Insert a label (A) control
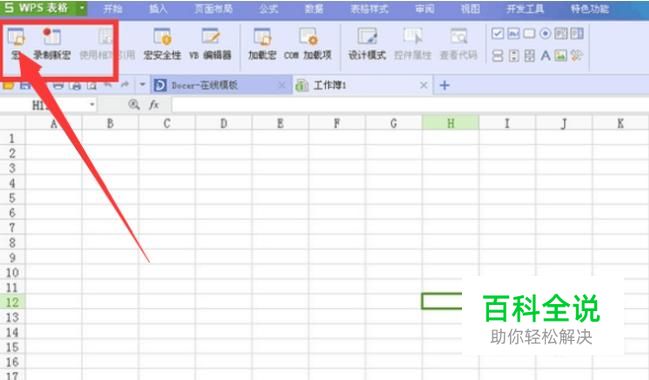Viewport: 649px width, 380px height. tap(545, 55)
